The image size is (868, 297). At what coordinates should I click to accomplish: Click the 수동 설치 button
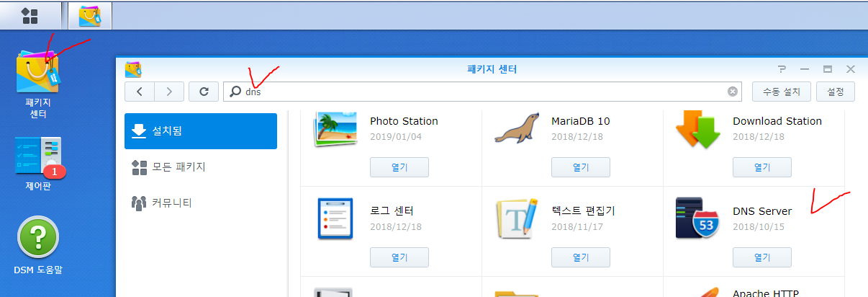coord(782,92)
